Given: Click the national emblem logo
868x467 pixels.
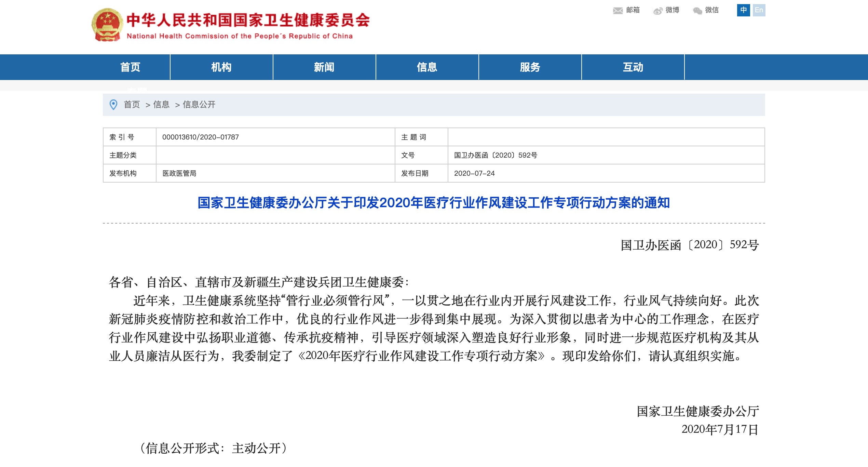Looking at the screenshot, I should (107, 25).
